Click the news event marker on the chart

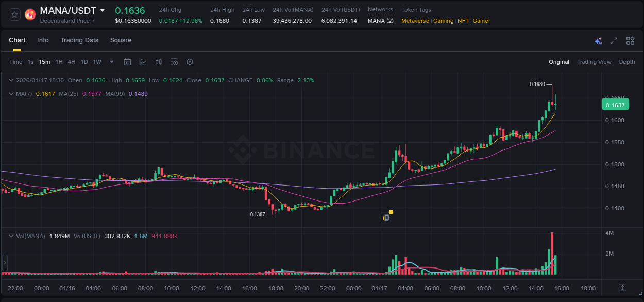tap(386, 217)
